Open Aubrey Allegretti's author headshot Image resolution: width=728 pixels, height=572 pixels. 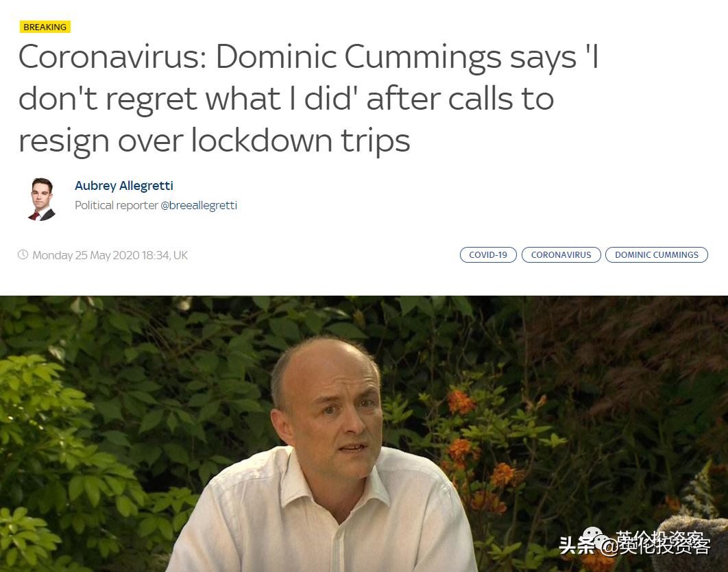[43, 198]
